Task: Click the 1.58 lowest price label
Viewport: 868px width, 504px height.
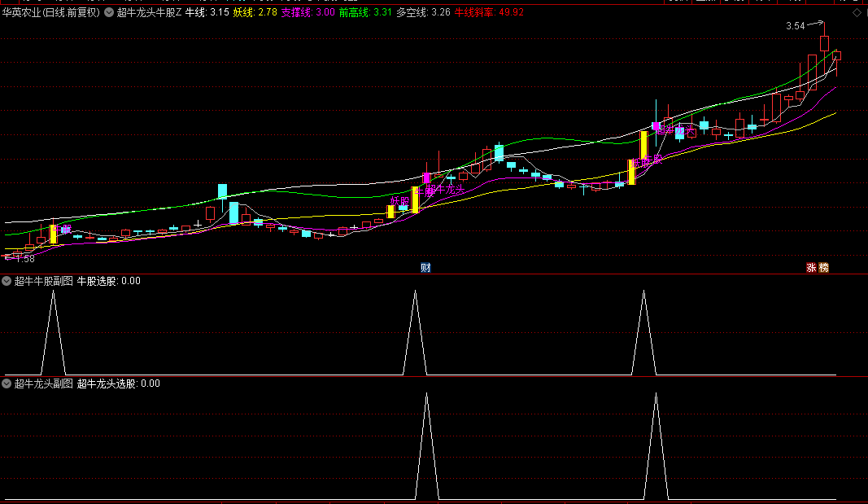Action: [24, 259]
